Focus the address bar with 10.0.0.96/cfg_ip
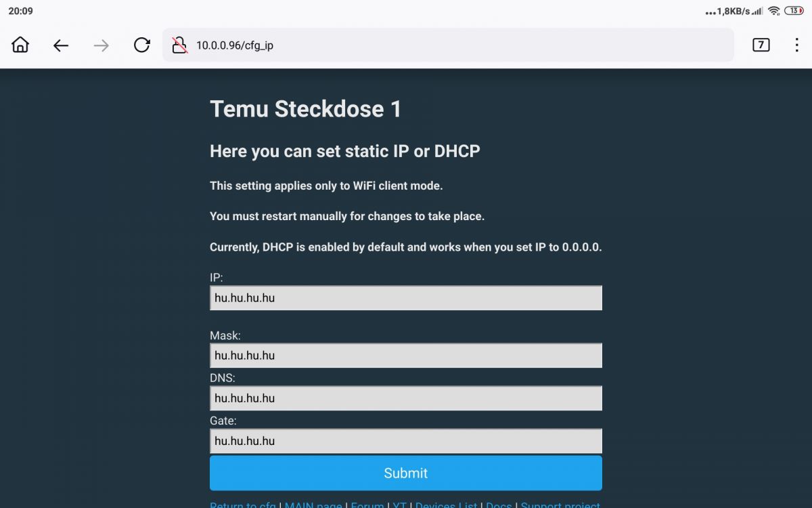This screenshot has height=508, width=812. pyautogui.click(x=448, y=45)
